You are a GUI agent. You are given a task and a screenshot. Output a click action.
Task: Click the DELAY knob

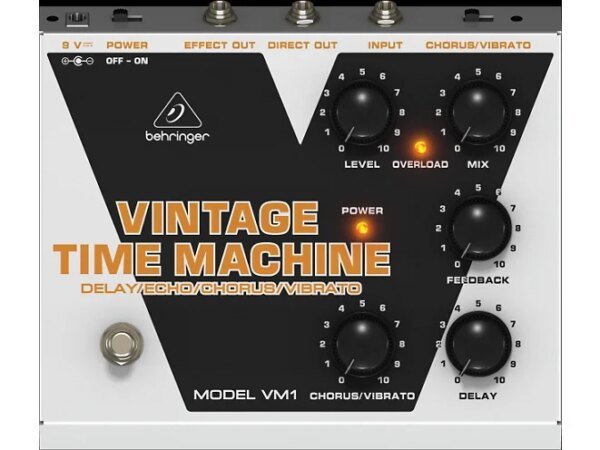coord(478,344)
